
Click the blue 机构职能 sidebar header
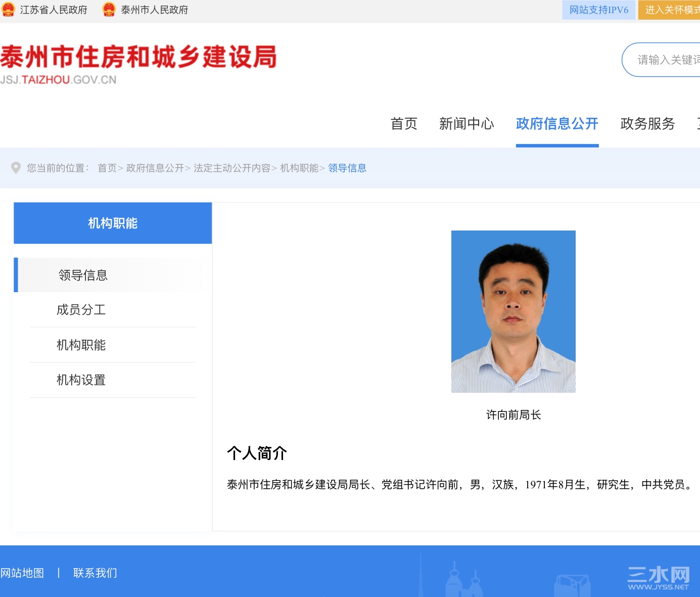(x=113, y=223)
